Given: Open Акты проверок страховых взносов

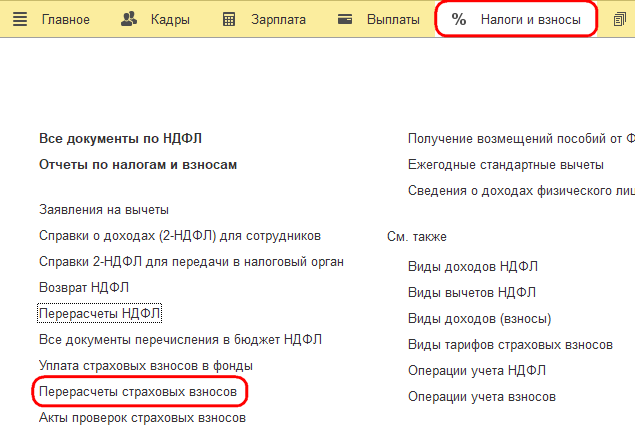Looking at the screenshot, I should [x=142, y=418].
